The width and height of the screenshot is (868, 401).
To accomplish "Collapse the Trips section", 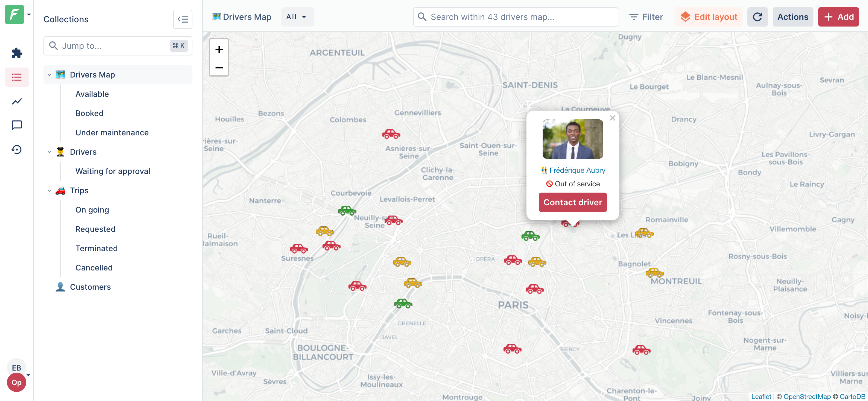I will [49, 190].
